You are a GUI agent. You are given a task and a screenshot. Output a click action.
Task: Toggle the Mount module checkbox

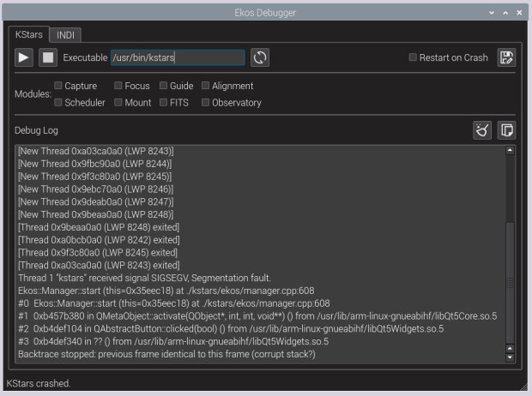(118, 102)
